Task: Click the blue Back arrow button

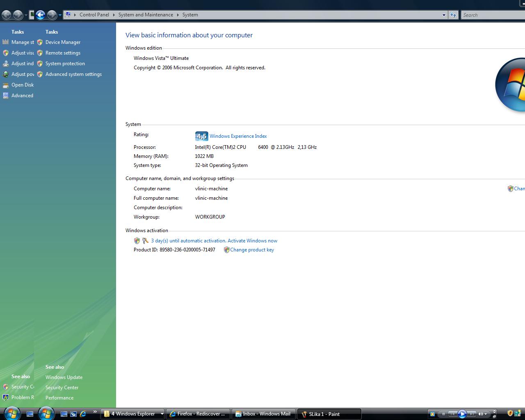Action: point(40,15)
